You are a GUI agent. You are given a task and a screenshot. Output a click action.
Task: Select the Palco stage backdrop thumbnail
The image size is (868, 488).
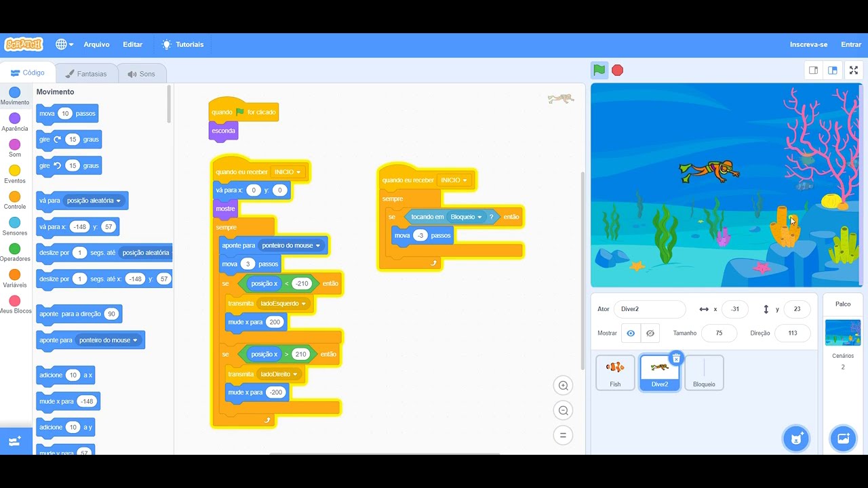[843, 333]
